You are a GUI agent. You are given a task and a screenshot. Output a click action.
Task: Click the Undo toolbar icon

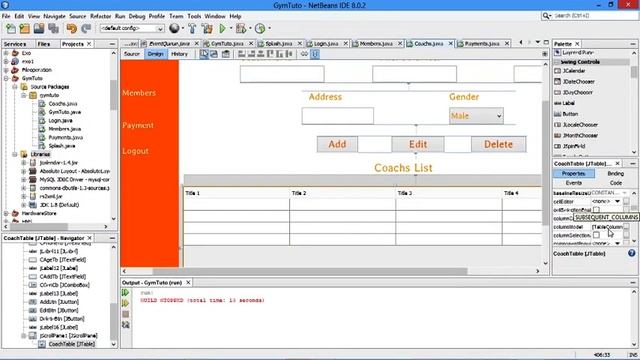click(72, 29)
